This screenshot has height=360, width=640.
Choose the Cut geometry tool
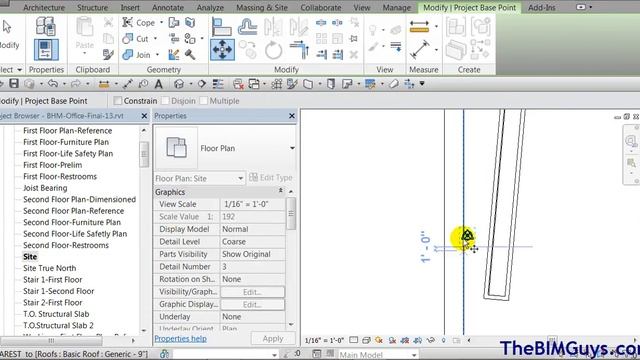point(136,39)
